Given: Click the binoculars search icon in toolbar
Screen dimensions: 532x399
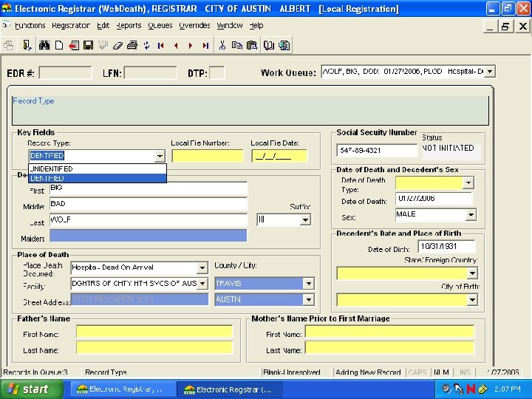Looking at the screenshot, I should coord(44,45).
